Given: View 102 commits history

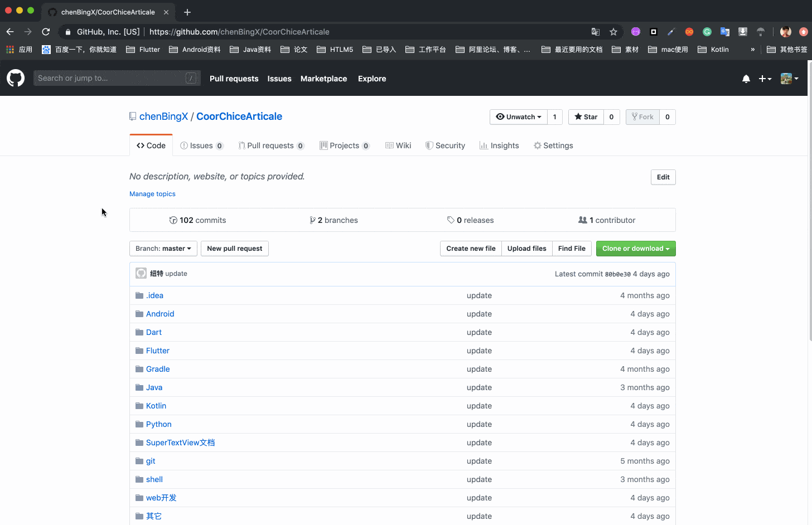Looking at the screenshot, I should tap(197, 220).
